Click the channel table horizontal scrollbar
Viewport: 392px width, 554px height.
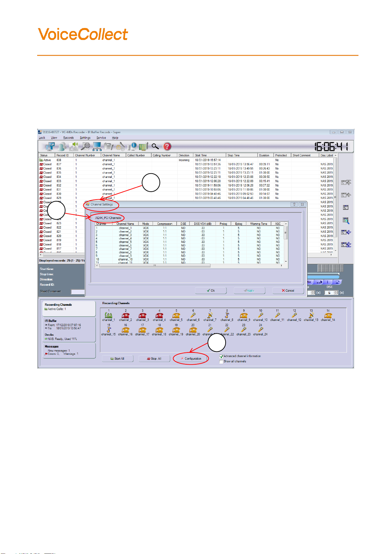(x=189, y=266)
